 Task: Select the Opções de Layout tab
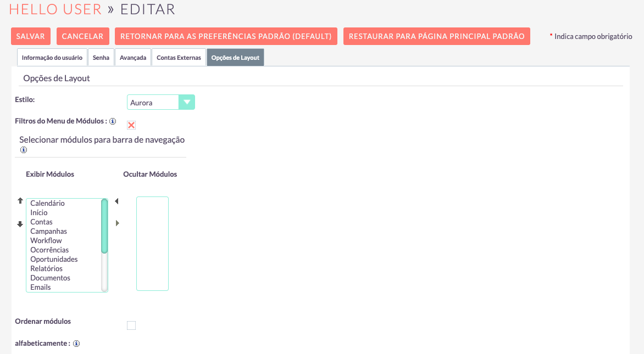pyautogui.click(x=235, y=58)
